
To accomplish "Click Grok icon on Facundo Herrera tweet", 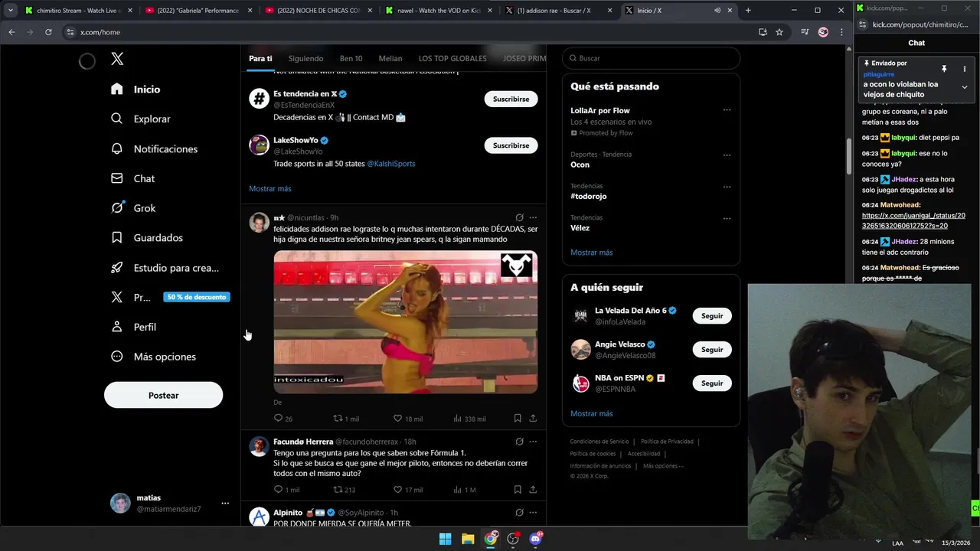I will [x=519, y=442].
